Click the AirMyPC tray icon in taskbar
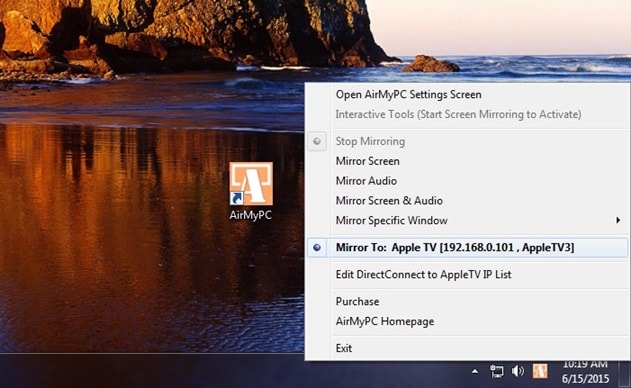 [x=540, y=371]
